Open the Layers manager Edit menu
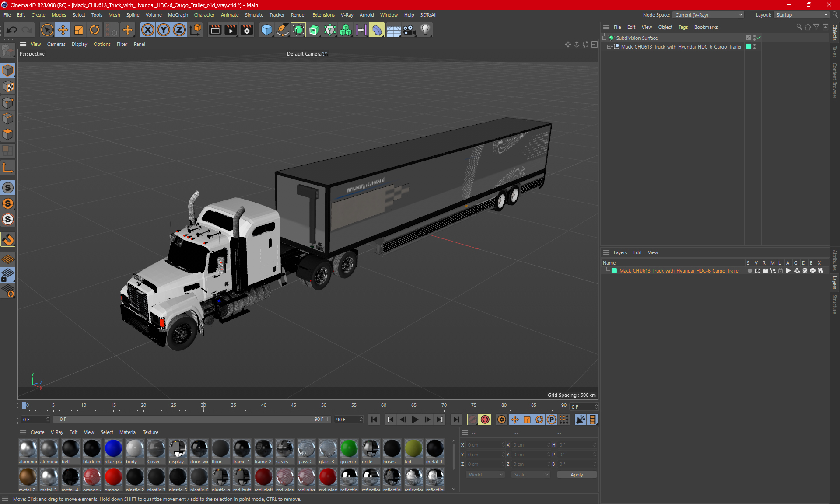Viewport: 840px width, 504px height. [637, 252]
